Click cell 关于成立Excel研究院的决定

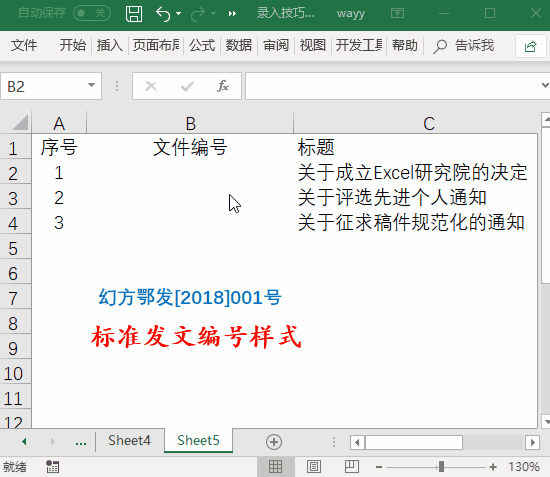[416, 173]
